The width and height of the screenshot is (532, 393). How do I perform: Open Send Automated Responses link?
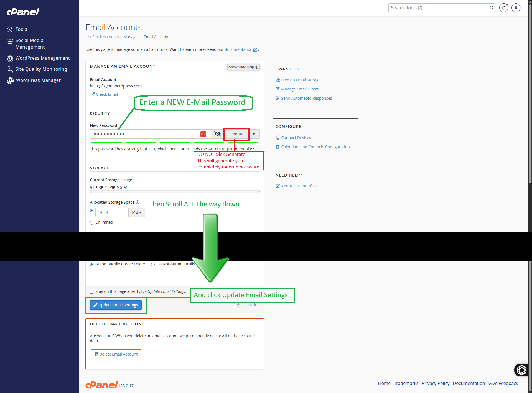tap(306, 98)
